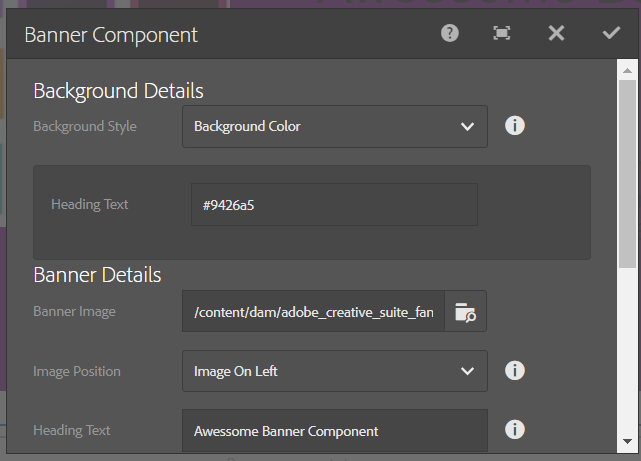
Task: Focus the Banner Image path field
Action: coord(313,312)
